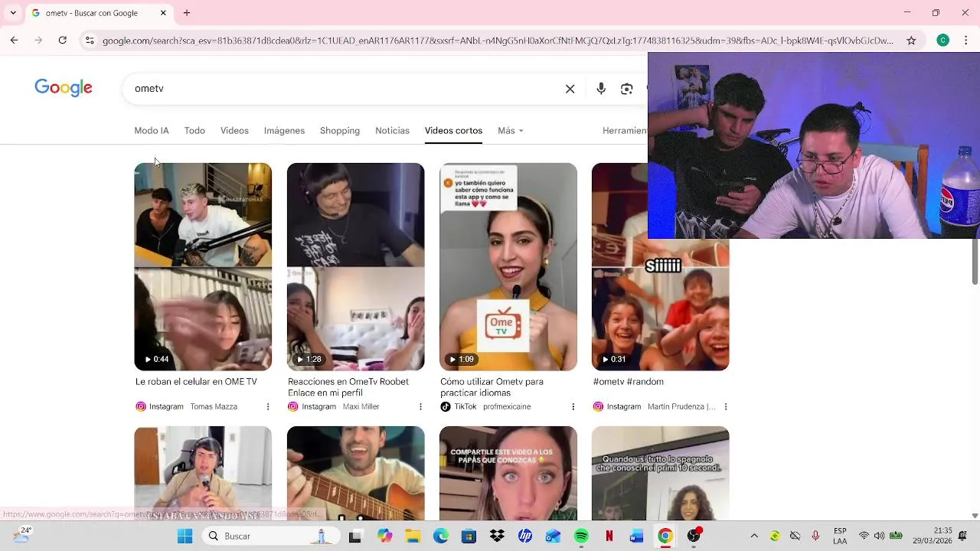Start voice search with the microphone icon

click(x=601, y=89)
